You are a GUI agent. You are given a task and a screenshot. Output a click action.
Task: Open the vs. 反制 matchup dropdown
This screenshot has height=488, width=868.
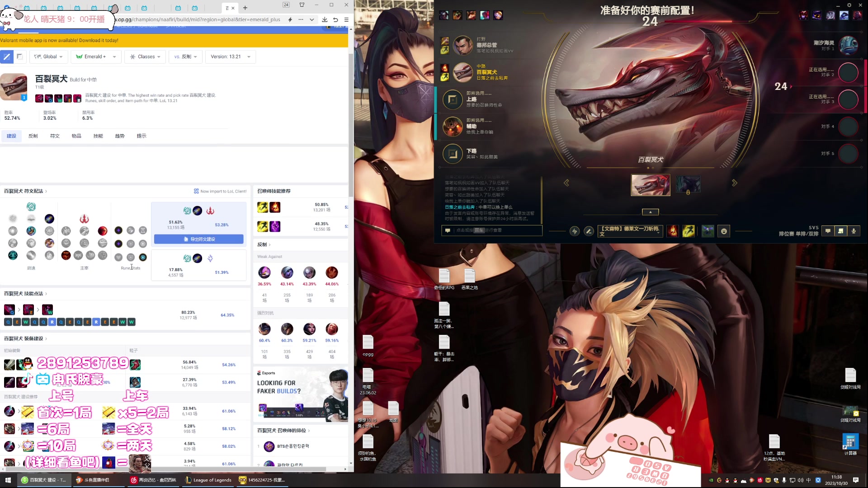point(185,57)
